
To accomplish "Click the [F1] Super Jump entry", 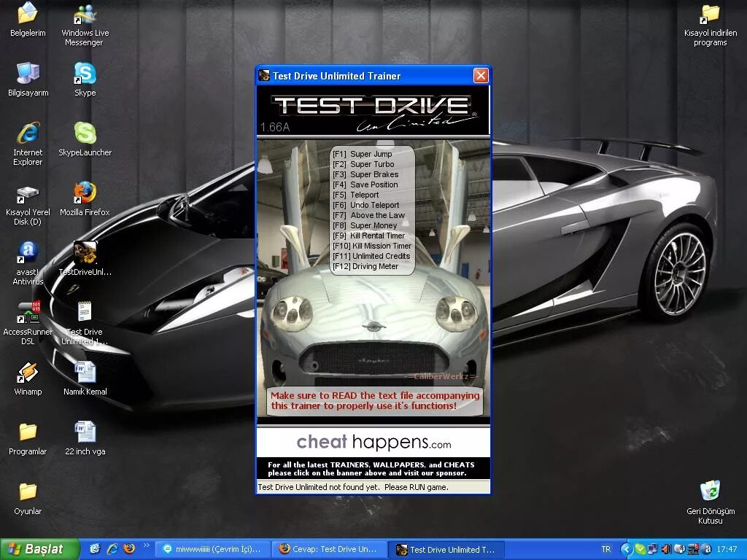I will [x=363, y=154].
